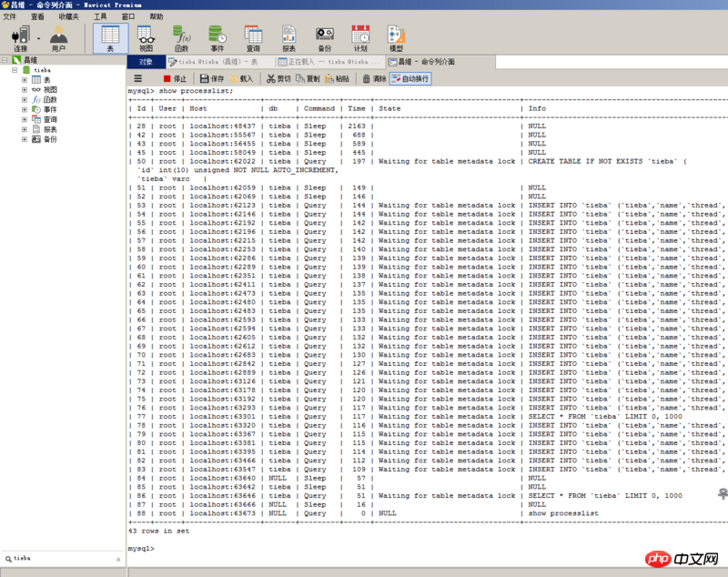Open the 计划 (Schedule) toolbar icon
This screenshot has width=728, height=577.
tap(359, 37)
